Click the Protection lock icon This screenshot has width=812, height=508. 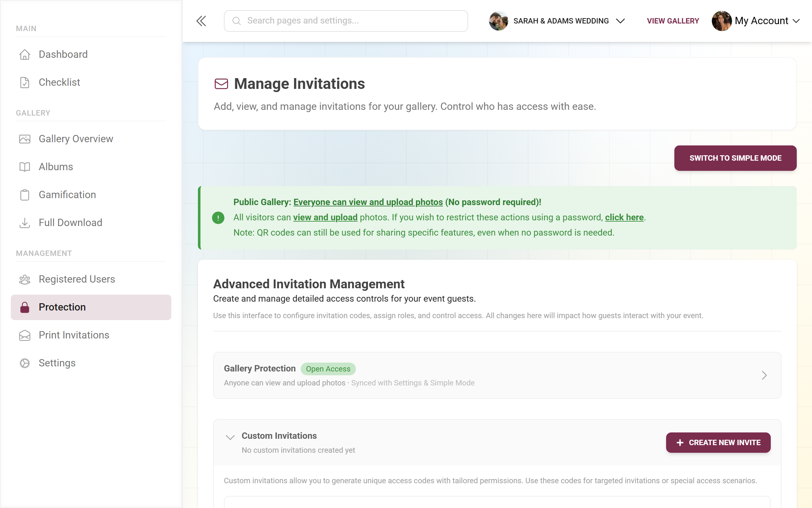24,307
